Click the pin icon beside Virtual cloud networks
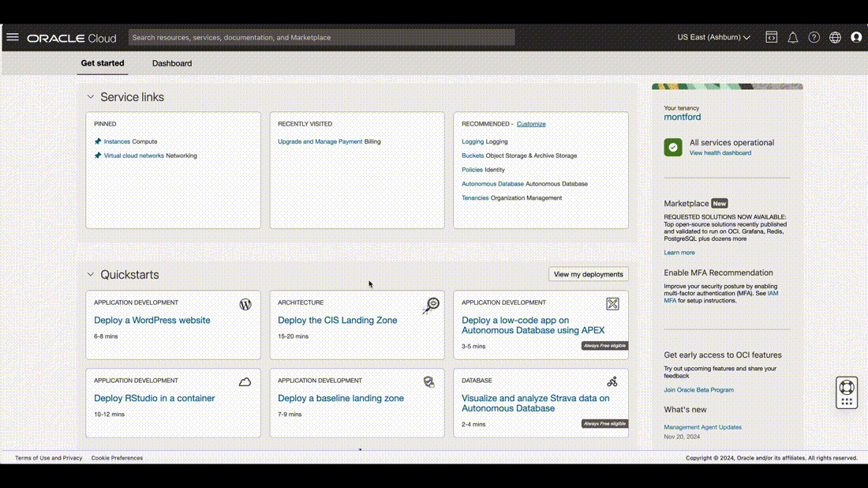This screenshot has height=488, width=868. click(x=98, y=156)
